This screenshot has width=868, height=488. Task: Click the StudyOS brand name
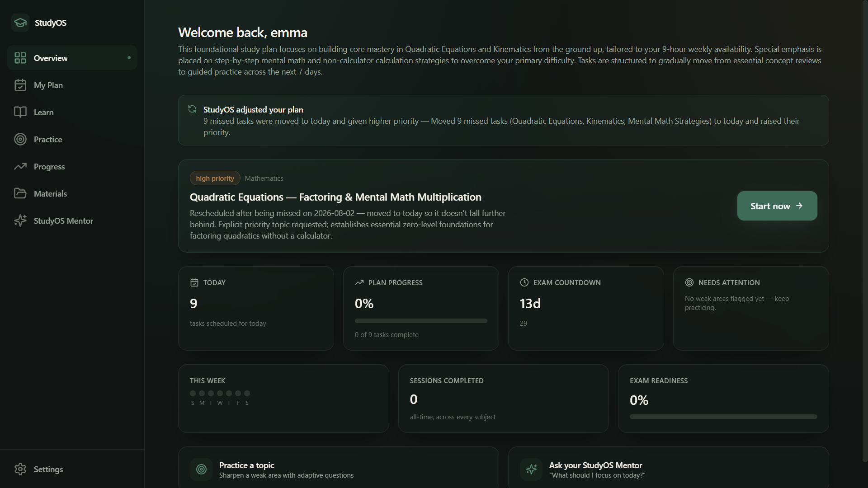point(51,23)
